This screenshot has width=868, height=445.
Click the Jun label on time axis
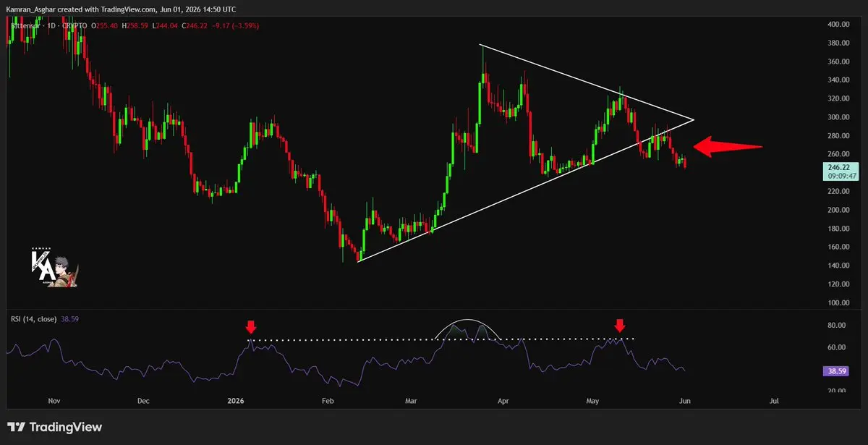pyautogui.click(x=685, y=400)
